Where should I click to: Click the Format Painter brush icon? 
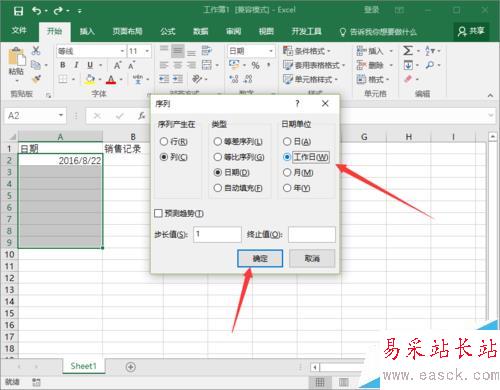[36, 79]
